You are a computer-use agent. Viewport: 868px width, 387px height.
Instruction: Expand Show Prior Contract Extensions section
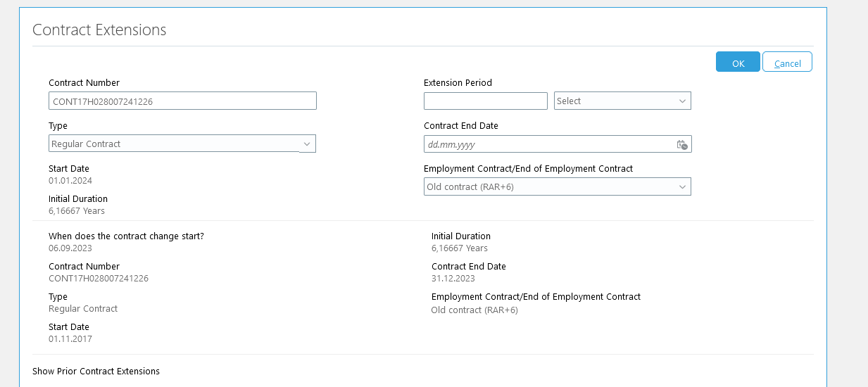96,371
